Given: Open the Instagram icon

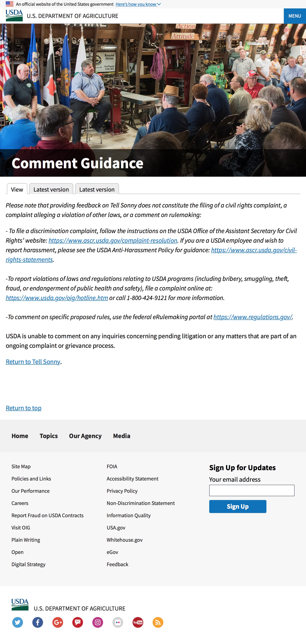Looking at the screenshot, I should click(98, 622).
